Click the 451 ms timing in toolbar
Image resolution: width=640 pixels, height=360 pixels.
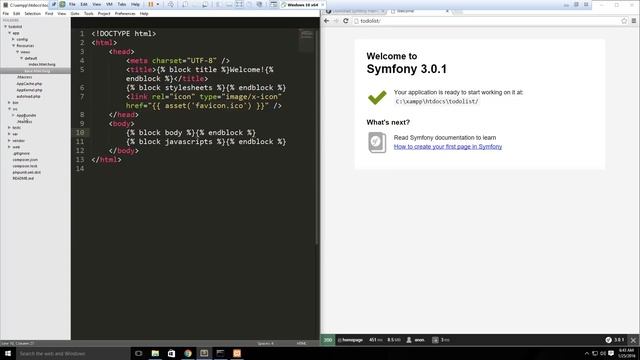[376, 340]
